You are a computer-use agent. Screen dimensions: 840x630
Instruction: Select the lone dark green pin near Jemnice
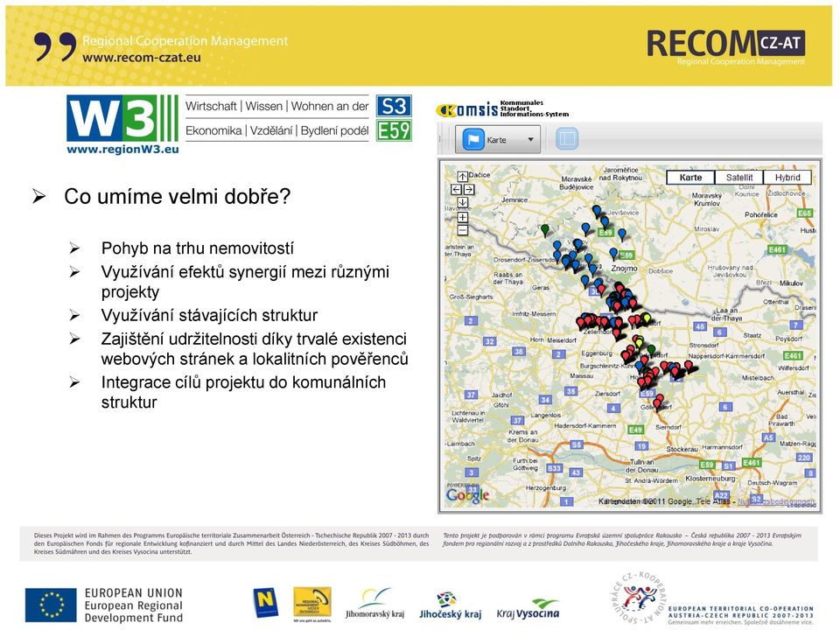(x=545, y=230)
